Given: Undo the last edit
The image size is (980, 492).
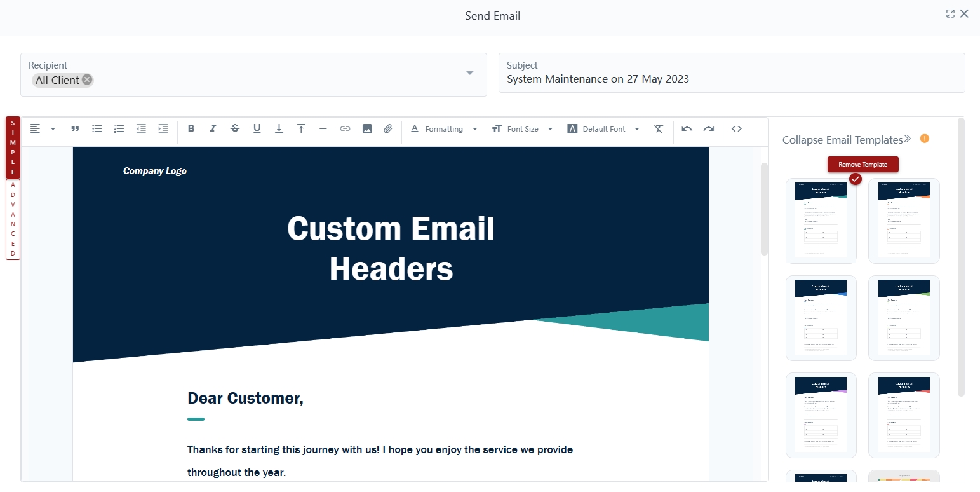Looking at the screenshot, I should tap(687, 128).
